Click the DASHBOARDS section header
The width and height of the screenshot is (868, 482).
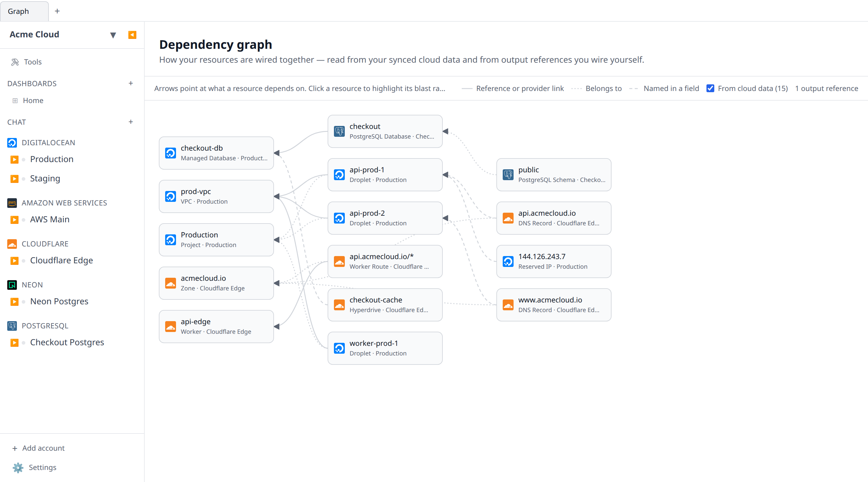pos(32,83)
